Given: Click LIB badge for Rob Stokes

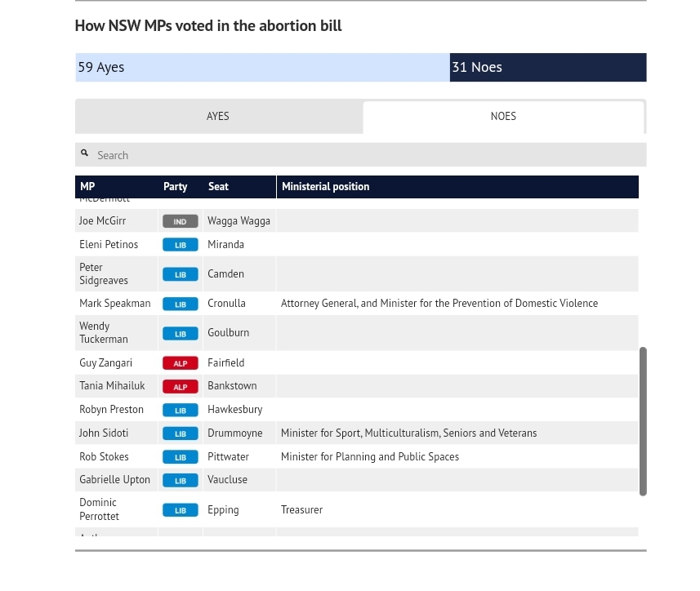Looking at the screenshot, I should (181, 457).
